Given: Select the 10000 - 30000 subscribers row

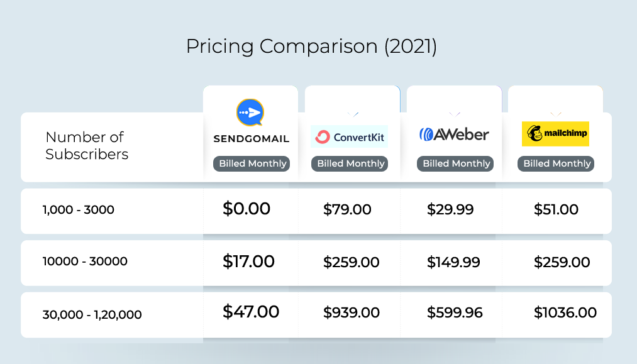Looking at the screenshot, I should click(x=316, y=263).
